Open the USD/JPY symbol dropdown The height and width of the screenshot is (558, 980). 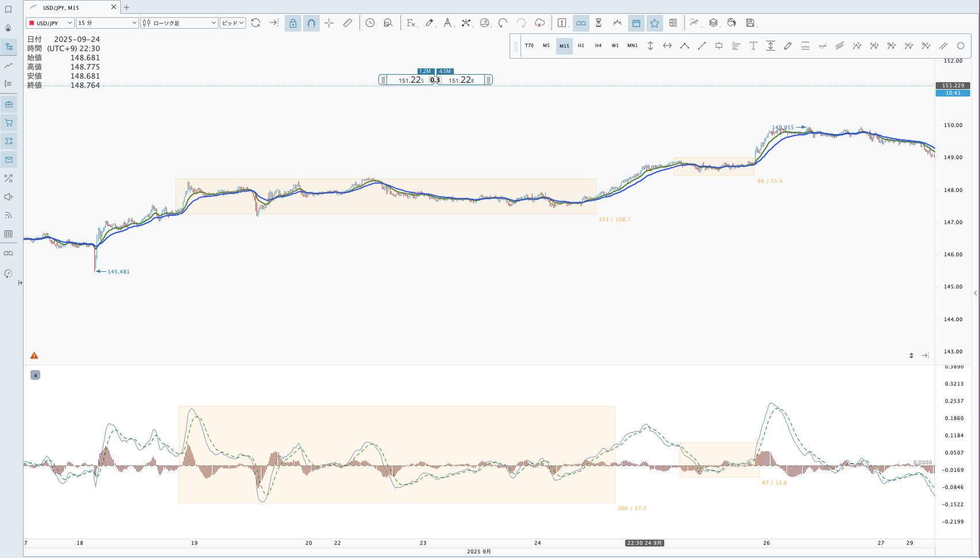coord(50,23)
